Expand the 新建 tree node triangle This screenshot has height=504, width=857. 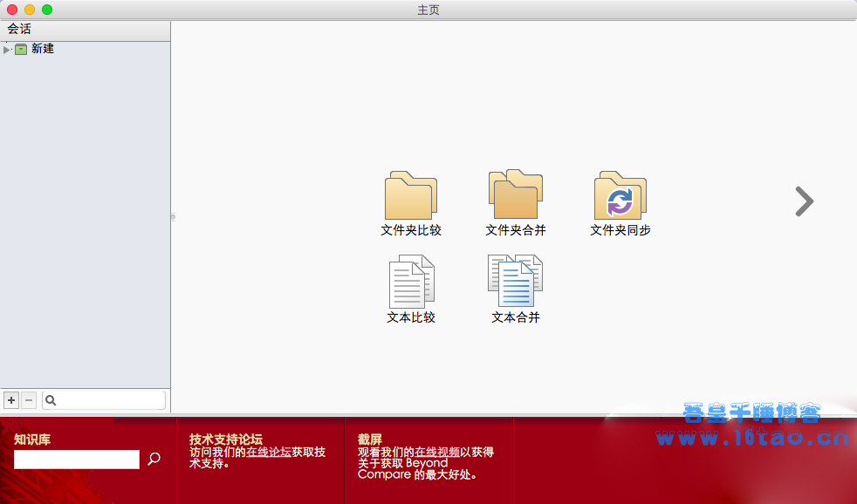point(7,50)
